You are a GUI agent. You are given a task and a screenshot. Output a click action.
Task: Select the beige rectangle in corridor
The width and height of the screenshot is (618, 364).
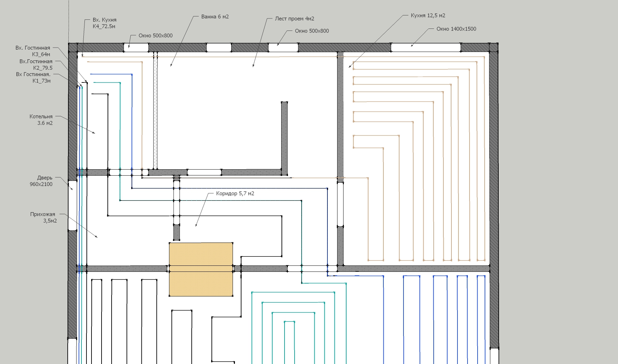(201, 269)
